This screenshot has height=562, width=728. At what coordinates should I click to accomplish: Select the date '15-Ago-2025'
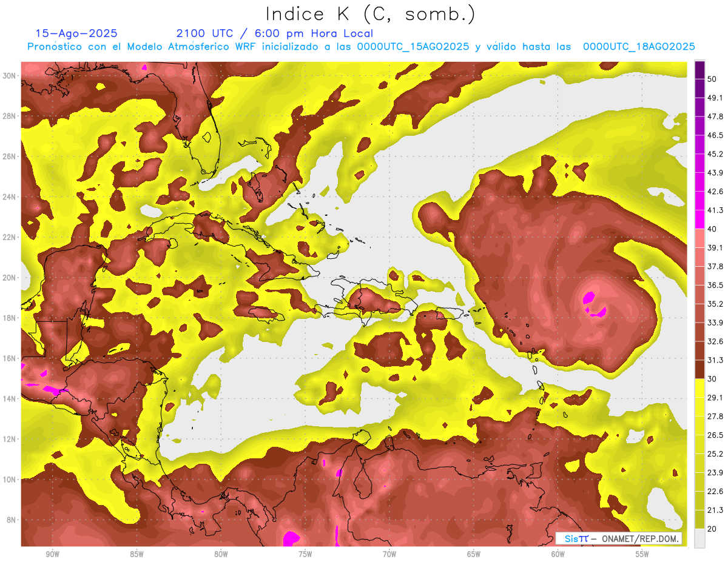(x=76, y=33)
